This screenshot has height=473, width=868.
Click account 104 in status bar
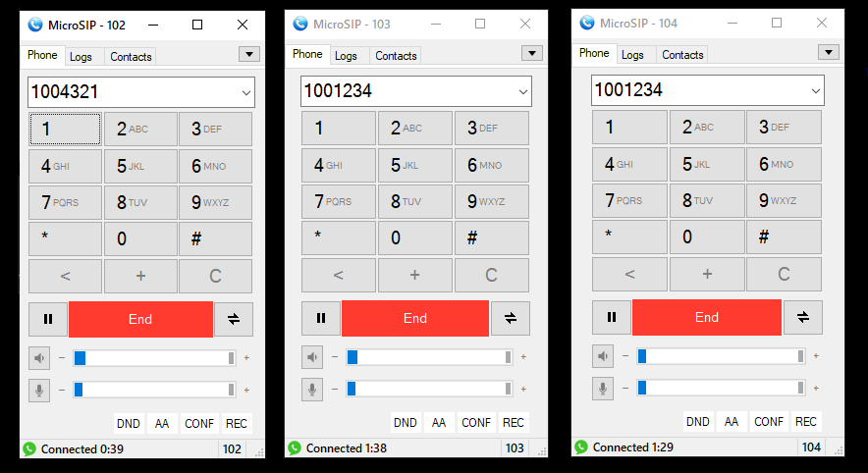tap(811, 447)
